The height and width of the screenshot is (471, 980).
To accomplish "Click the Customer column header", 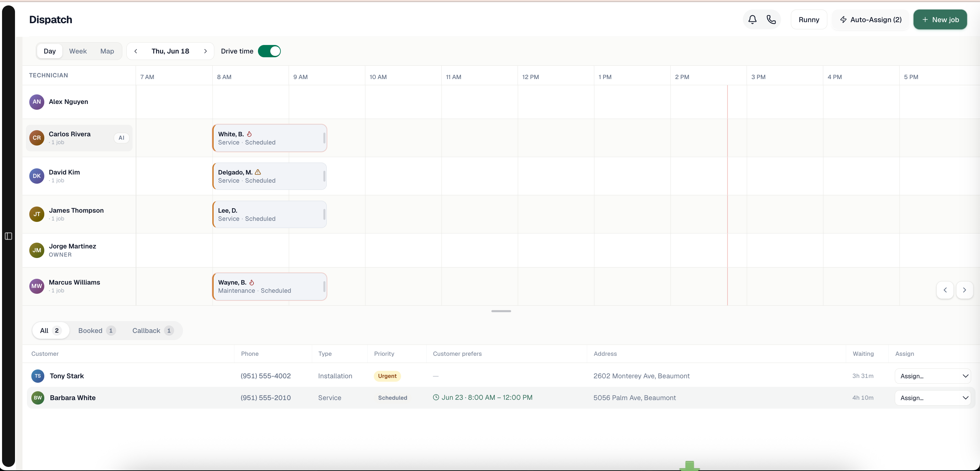I will [x=45, y=353].
